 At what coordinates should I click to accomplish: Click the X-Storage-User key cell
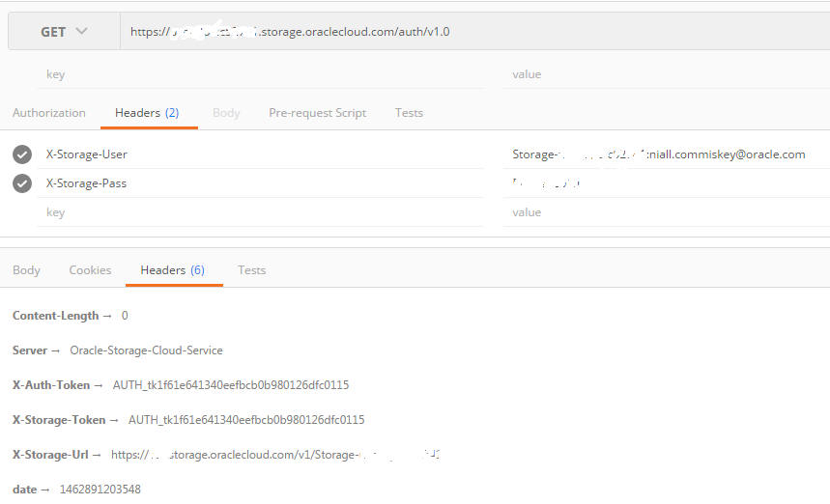coord(260,154)
